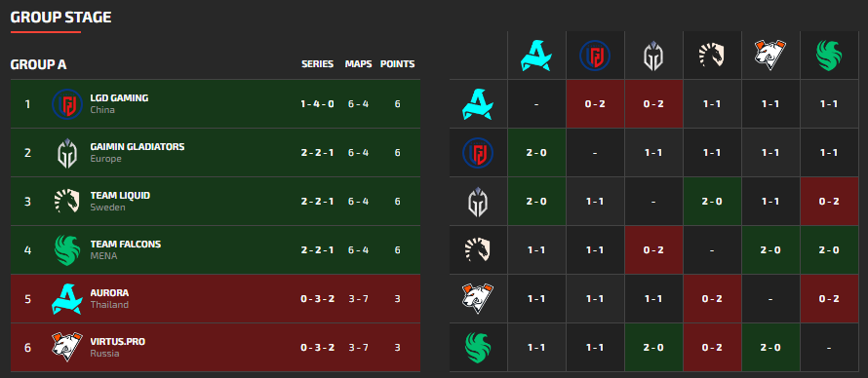The image size is (868, 378).
Task: Open the GAIMIN GLADIATORS team name link
Action: tap(138, 146)
